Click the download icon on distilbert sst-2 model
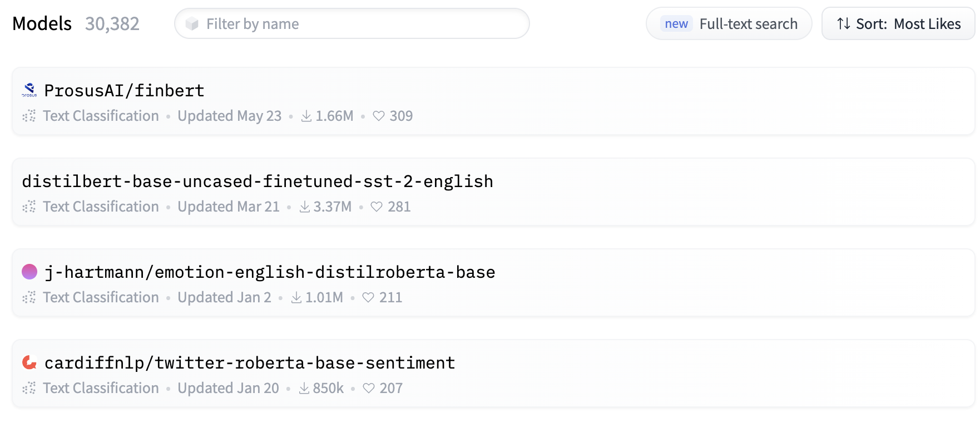The height and width of the screenshot is (422, 980). [305, 207]
